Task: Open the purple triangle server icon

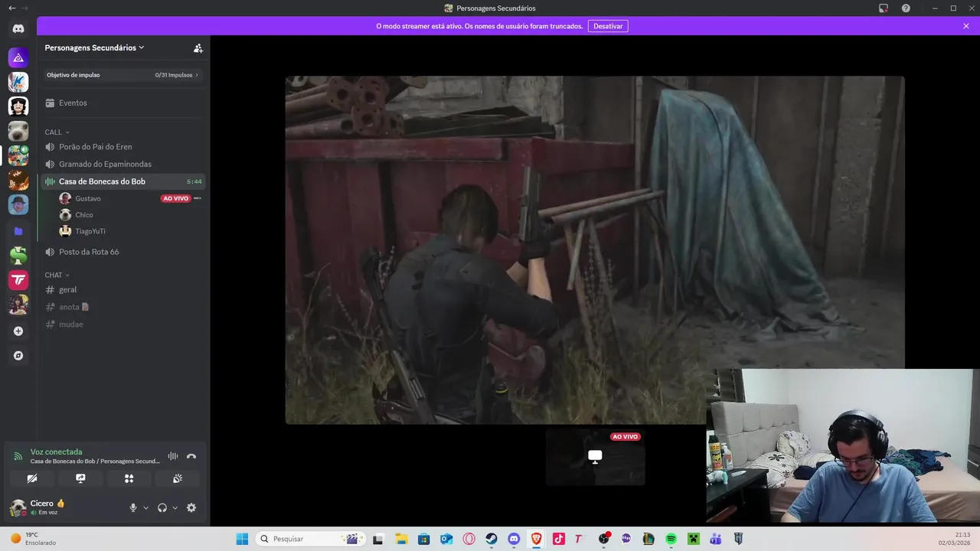Action: click(x=18, y=57)
